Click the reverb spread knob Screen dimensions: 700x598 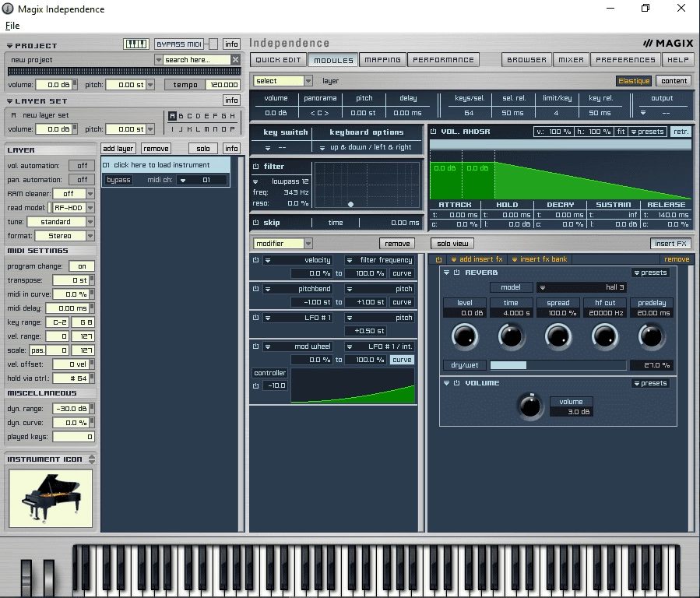pos(558,336)
